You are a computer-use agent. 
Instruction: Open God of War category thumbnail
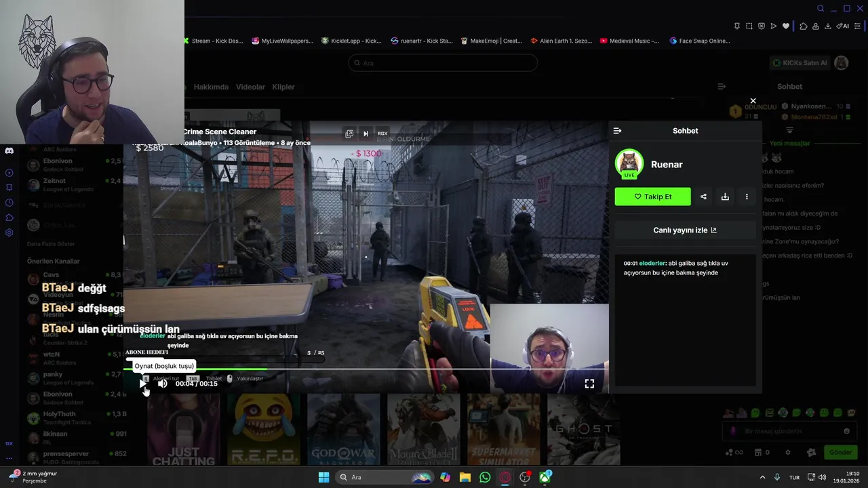pos(344,430)
